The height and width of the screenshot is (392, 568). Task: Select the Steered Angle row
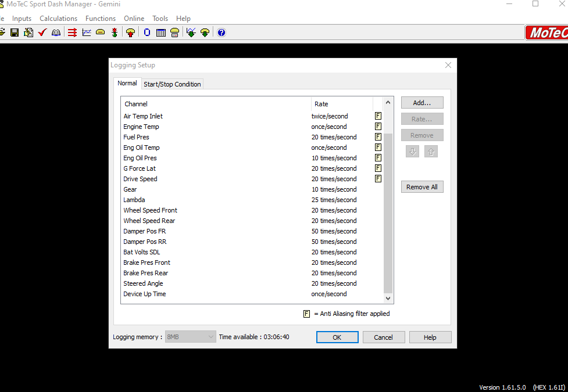point(252,284)
